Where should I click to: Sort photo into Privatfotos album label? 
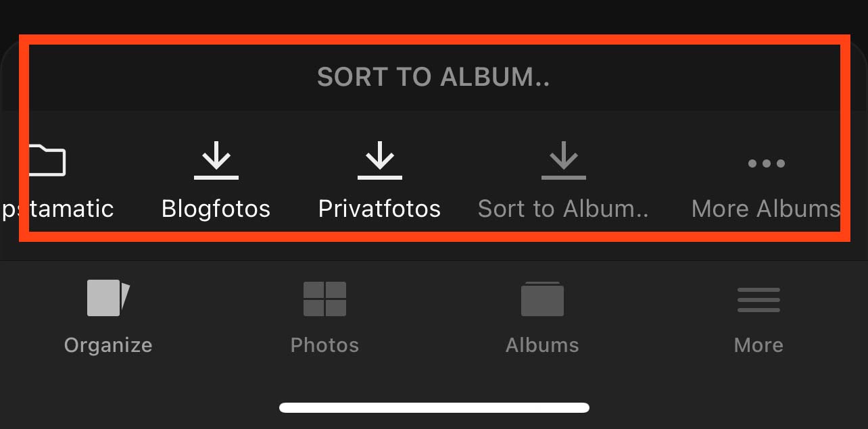pyautogui.click(x=380, y=209)
